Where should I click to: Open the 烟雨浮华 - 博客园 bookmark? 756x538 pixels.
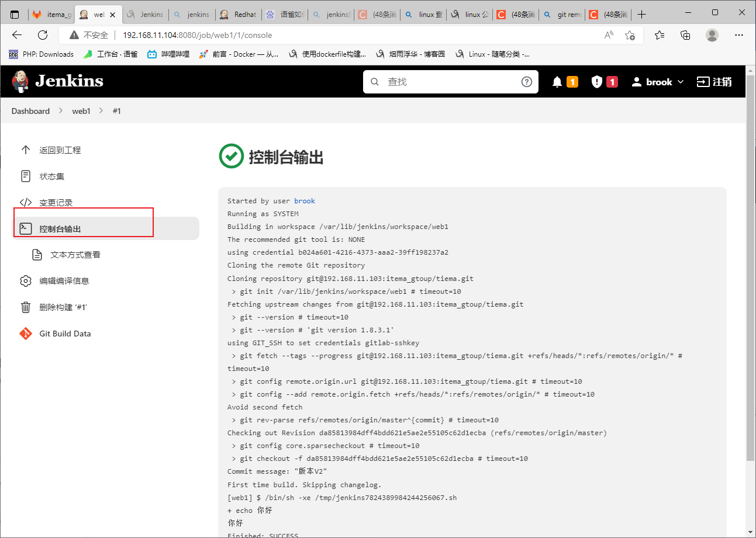(x=410, y=54)
